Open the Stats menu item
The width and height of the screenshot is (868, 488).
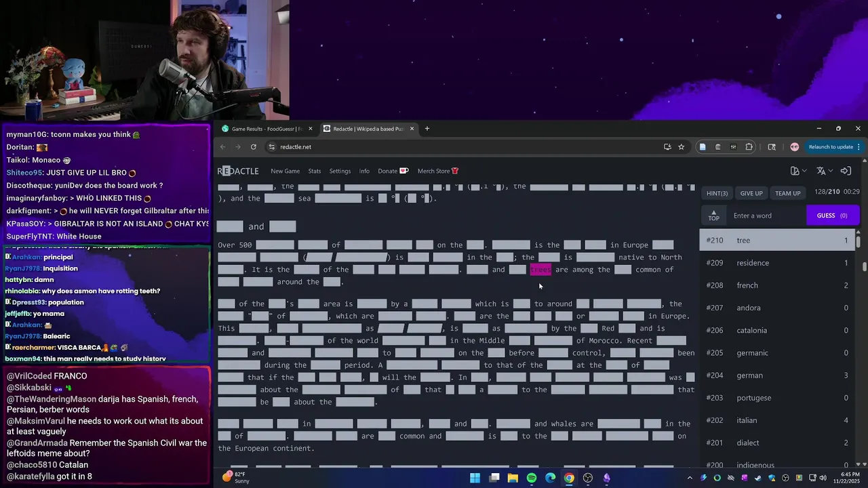(x=315, y=171)
